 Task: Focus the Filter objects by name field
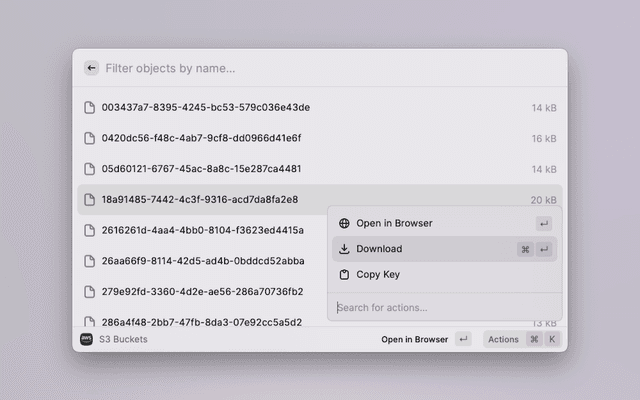point(300,68)
